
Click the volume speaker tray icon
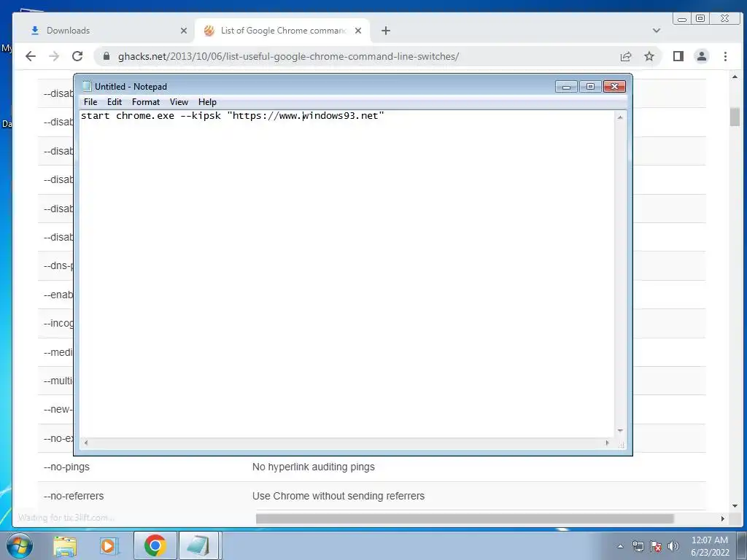point(673,546)
